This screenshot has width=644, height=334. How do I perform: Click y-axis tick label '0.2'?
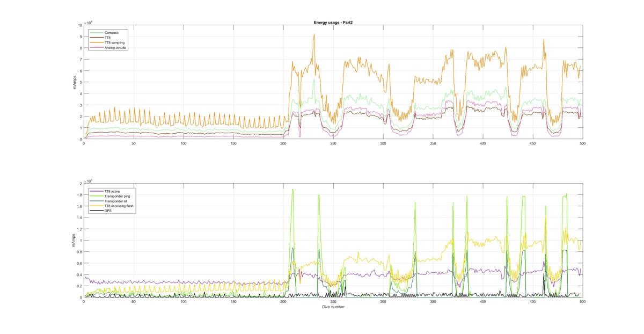click(79, 287)
